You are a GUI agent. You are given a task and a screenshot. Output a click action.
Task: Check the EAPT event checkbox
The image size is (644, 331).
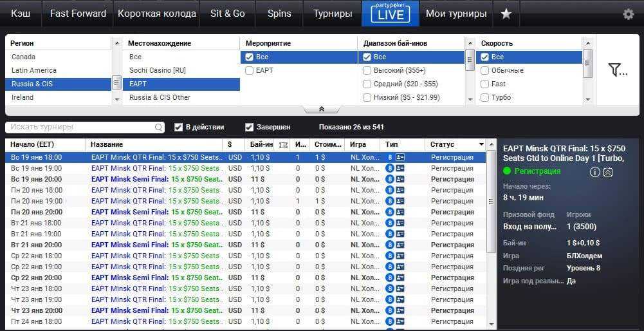click(250, 71)
